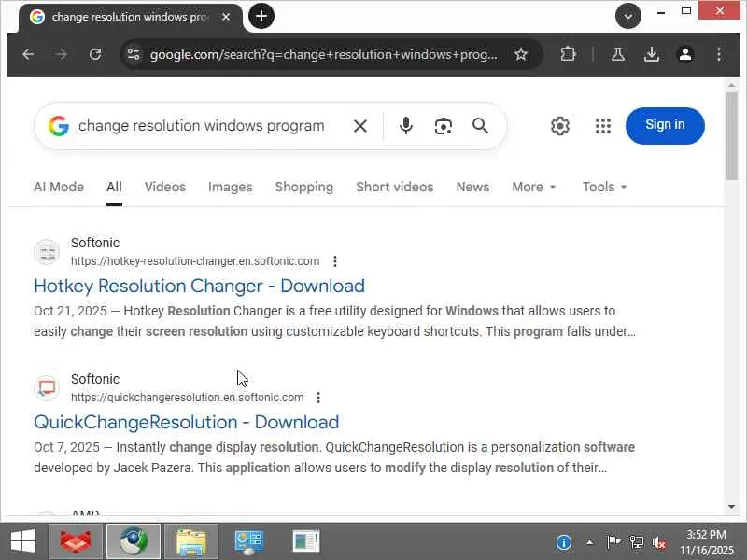Open the Windows Start button
Image resolution: width=747 pixels, height=560 pixels.
coord(22,541)
